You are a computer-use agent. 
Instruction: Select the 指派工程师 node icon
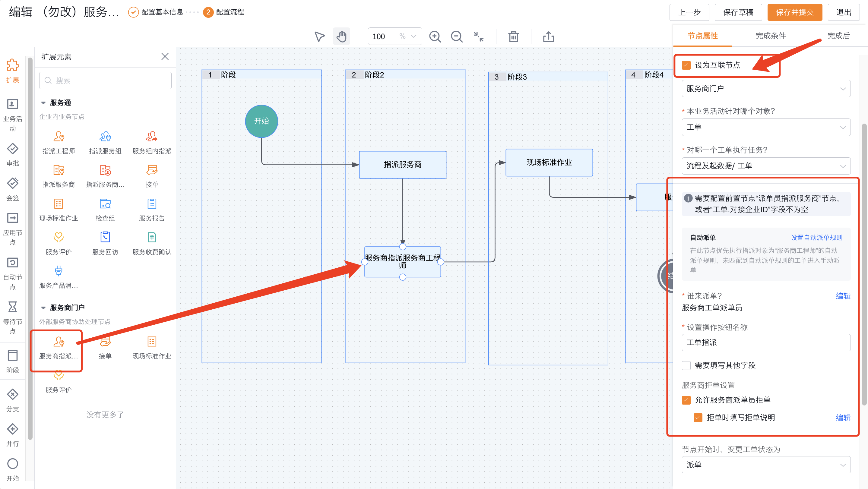click(59, 136)
